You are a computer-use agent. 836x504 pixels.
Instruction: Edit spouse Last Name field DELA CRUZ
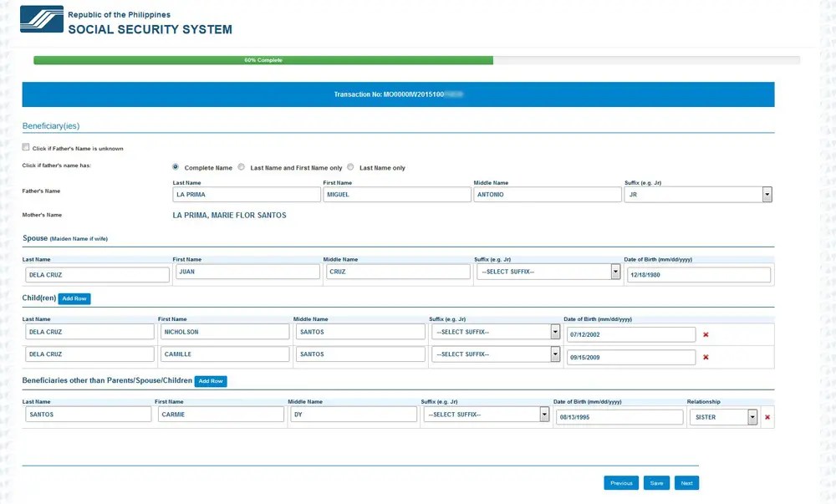(97, 275)
